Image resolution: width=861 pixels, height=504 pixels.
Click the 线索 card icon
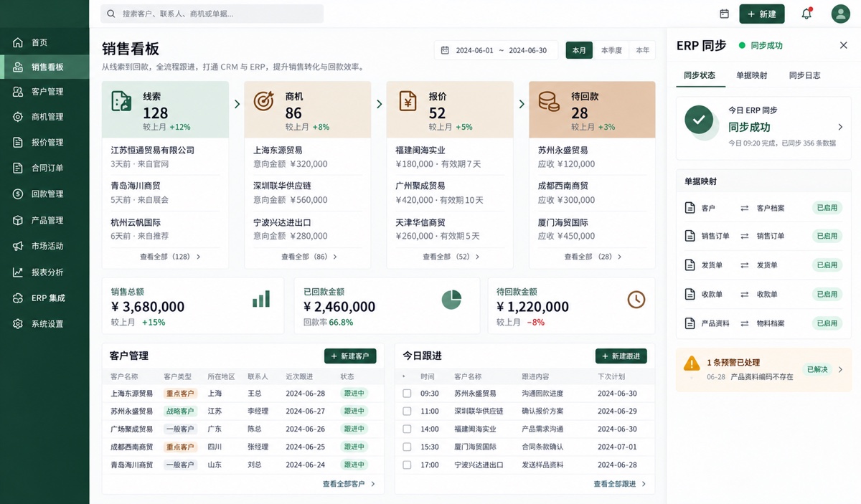point(121,101)
